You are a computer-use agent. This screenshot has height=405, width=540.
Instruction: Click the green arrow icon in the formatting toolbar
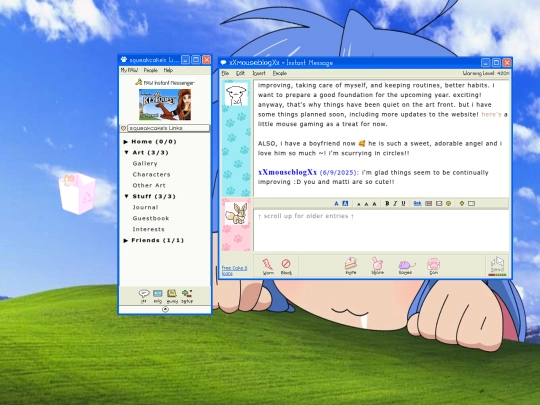pyautogui.click(x=462, y=204)
